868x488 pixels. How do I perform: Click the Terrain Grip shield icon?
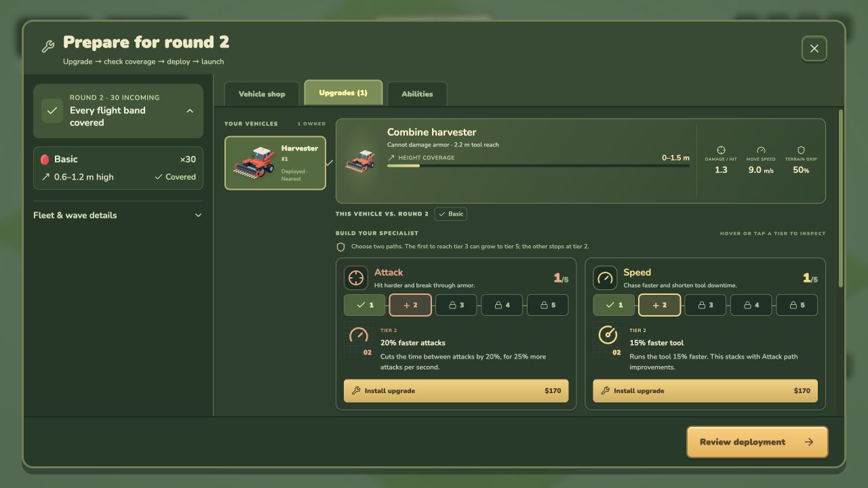click(x=801, y=150)
